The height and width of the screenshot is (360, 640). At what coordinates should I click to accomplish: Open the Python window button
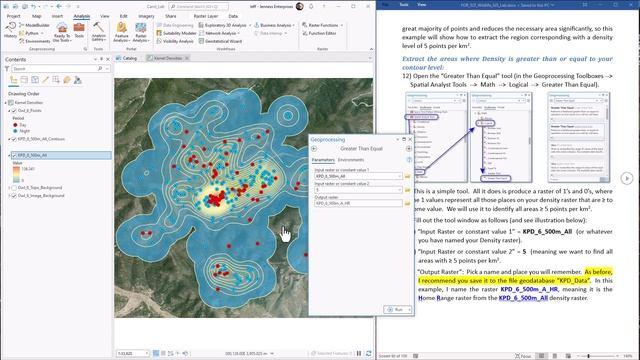click(31, 33)
